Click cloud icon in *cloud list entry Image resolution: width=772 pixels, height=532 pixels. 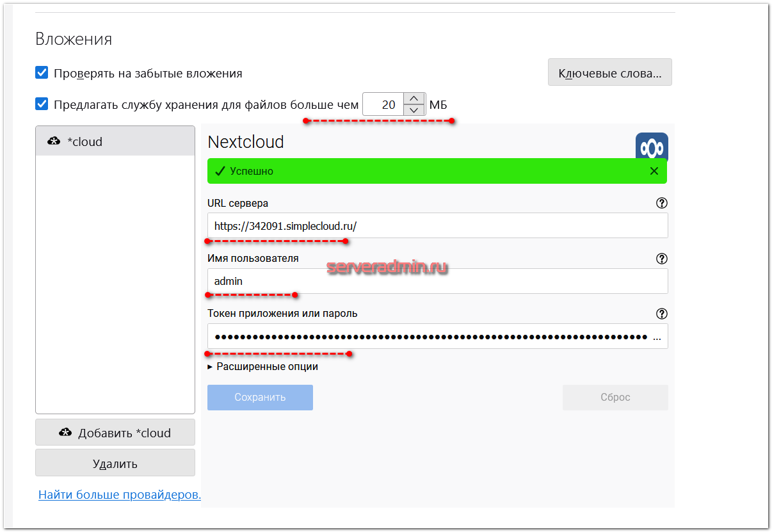click(x=54, y=141)
